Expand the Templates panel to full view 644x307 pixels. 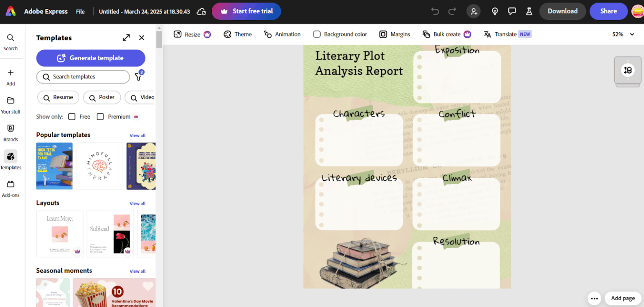(x=126, y=37)
